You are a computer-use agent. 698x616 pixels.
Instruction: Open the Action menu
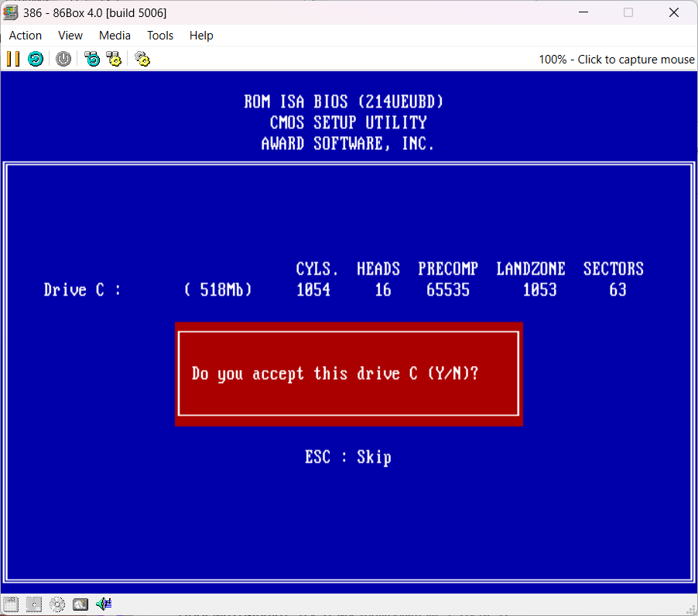click(x=26, y=36)
